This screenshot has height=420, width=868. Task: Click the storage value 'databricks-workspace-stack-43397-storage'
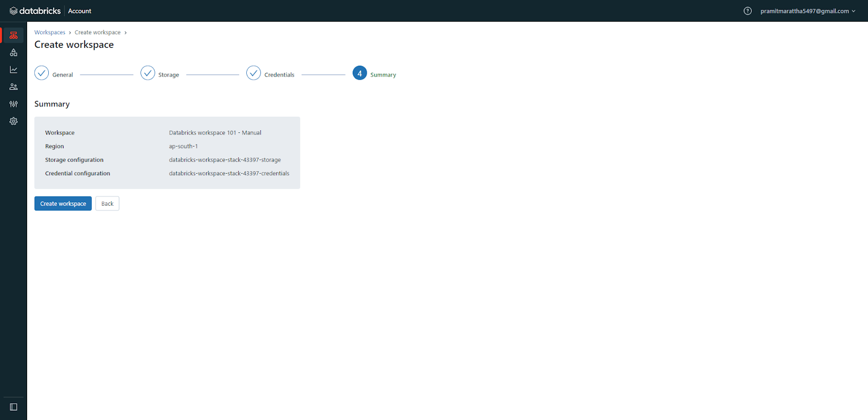point(225,160)
